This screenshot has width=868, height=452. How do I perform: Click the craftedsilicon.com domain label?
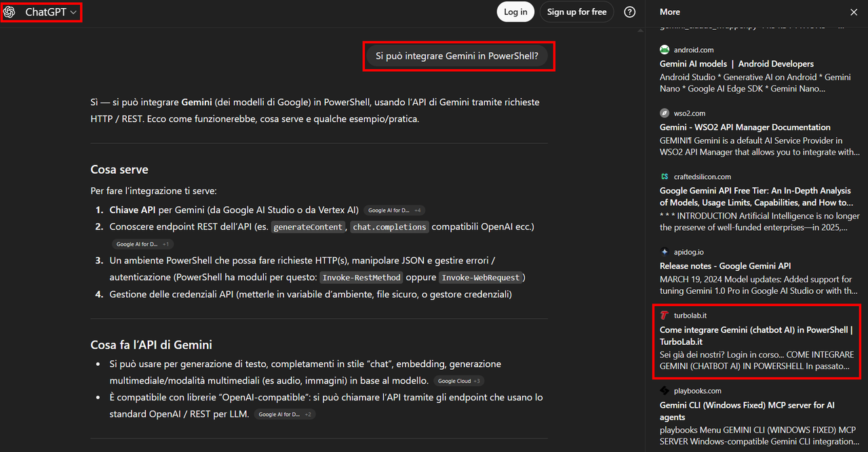tap(703, 176)
